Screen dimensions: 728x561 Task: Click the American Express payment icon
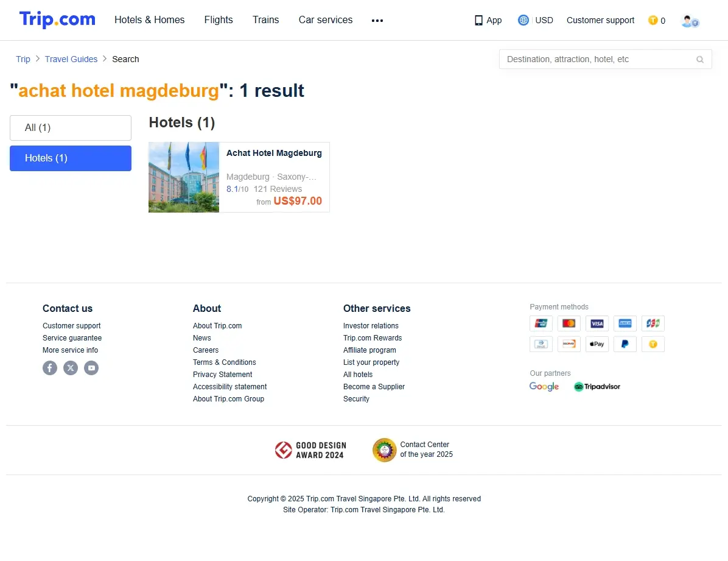(x=625, y=323)
